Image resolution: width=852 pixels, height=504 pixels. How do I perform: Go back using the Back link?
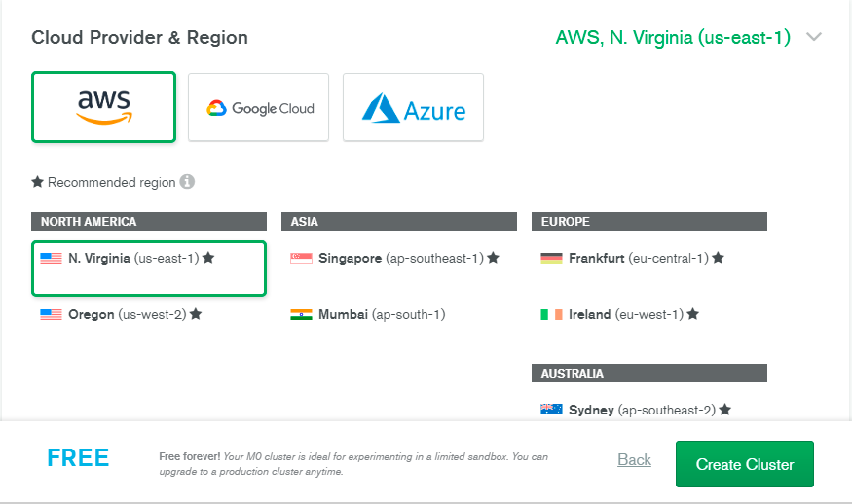(634, 460)
